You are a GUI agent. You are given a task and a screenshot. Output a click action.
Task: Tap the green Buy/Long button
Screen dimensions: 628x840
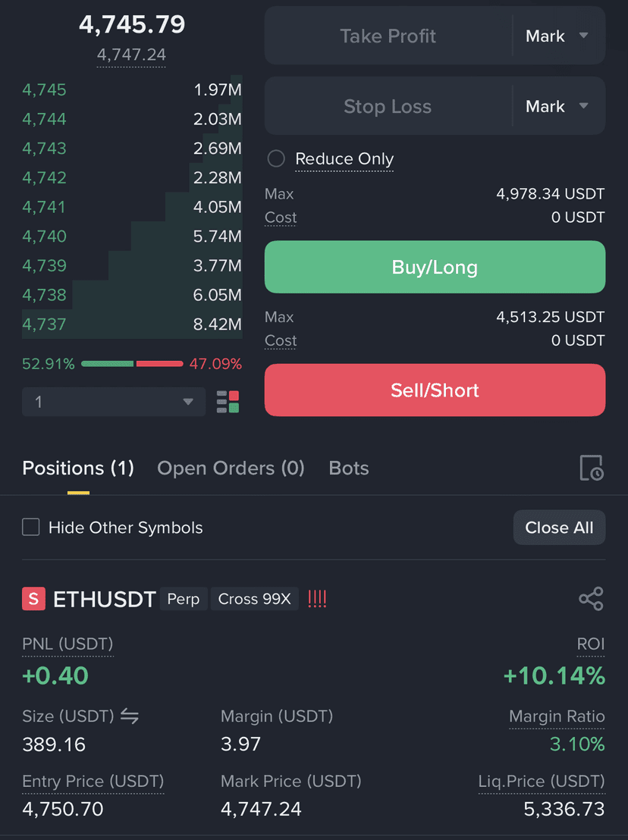click(x=435, y=267)
